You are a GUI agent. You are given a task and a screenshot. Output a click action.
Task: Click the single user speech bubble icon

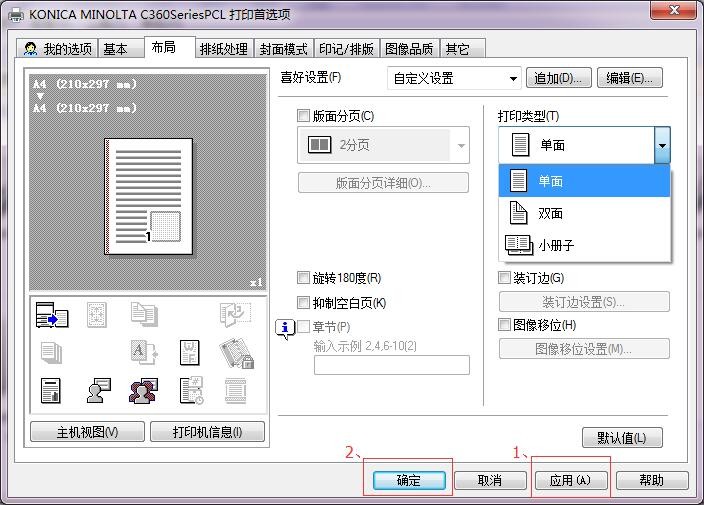pos(98,391)
